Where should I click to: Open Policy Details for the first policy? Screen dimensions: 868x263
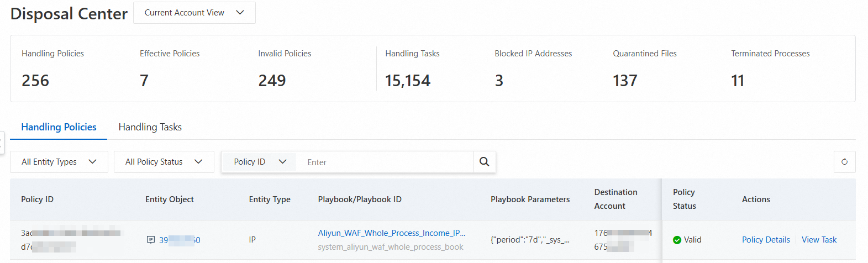point(765,240)
